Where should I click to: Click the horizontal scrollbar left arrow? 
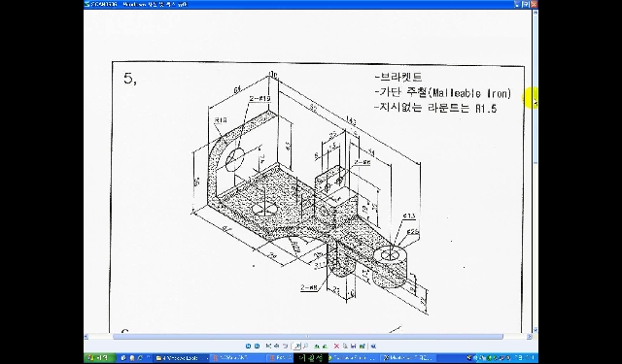[x=86, y=337]
